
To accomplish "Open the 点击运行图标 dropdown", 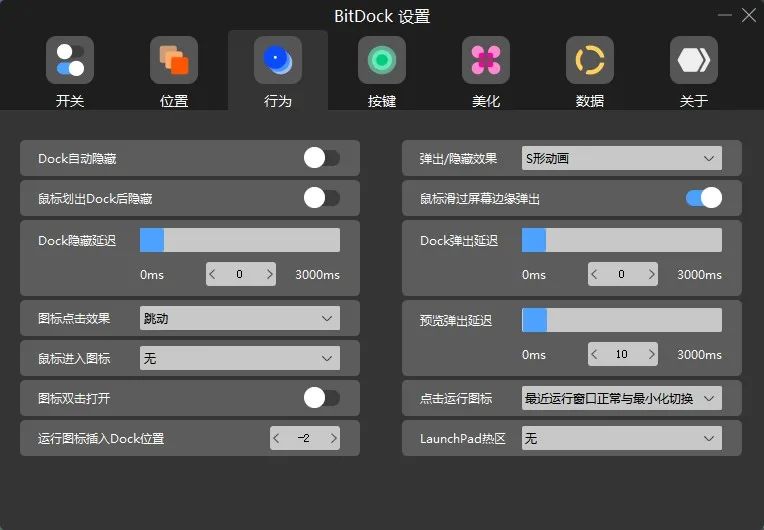I will click(x=621, y=398).
